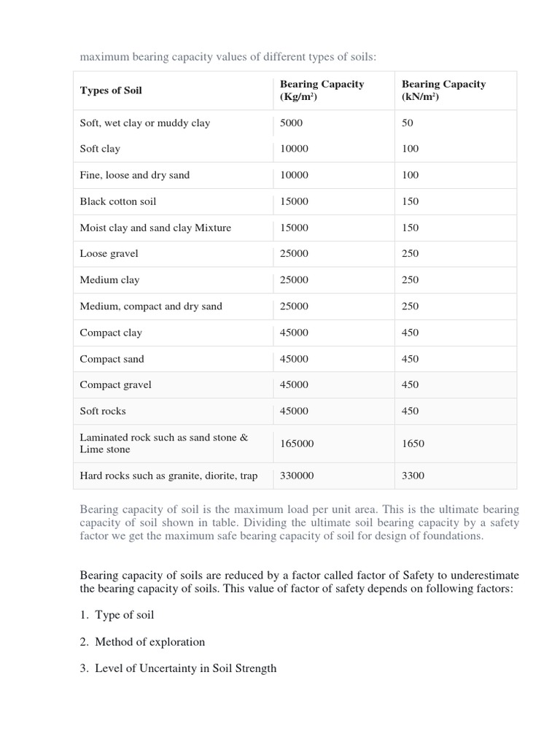The width and height of the screenshot is (560, 747).
Task: Select the "Moist clay and sand clay Mixture" cell
Action: pyautogui.click(x=155, y=228)
